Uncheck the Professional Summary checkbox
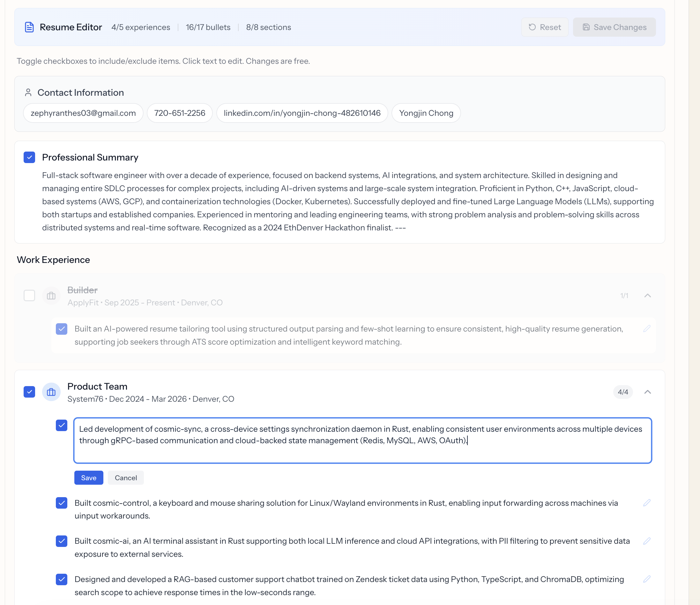The height and width of the screenshot is (605, 700). tap(29, 157)
